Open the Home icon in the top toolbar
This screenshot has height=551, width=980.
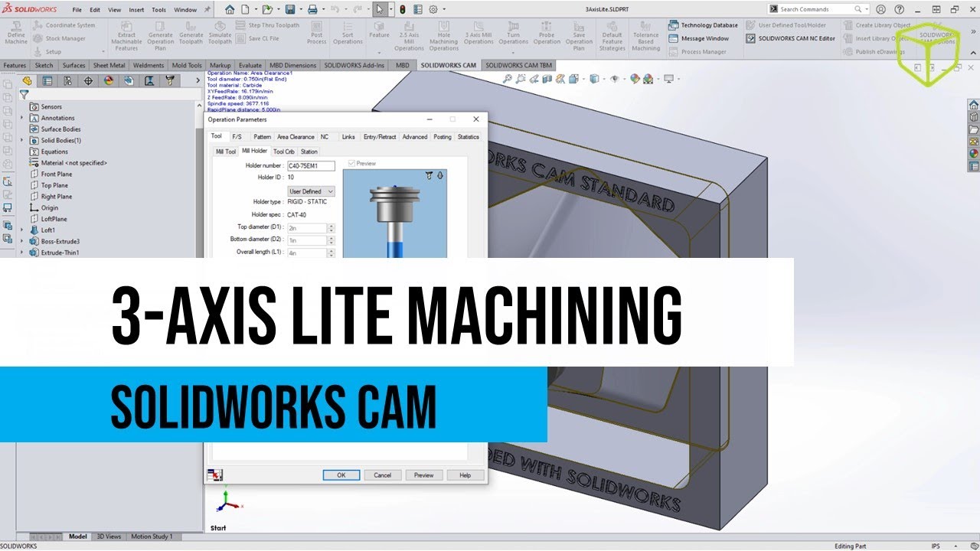[x=230, y=10]
